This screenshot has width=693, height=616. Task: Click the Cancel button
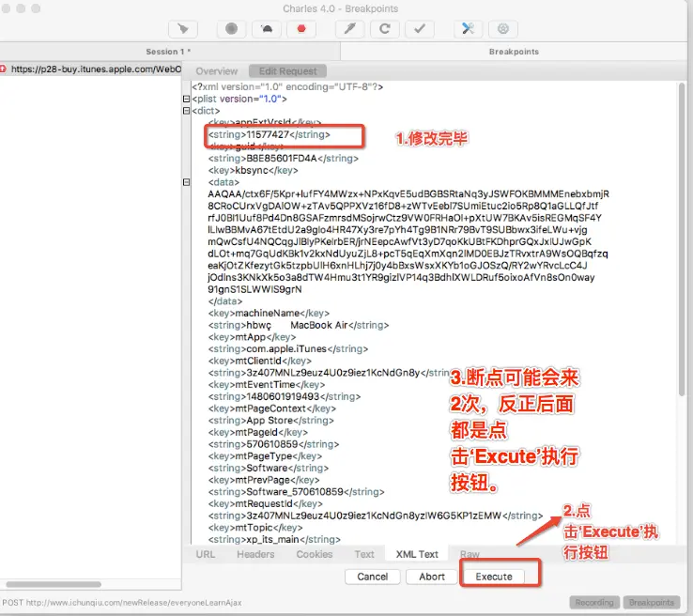click(x=373, y=577)
